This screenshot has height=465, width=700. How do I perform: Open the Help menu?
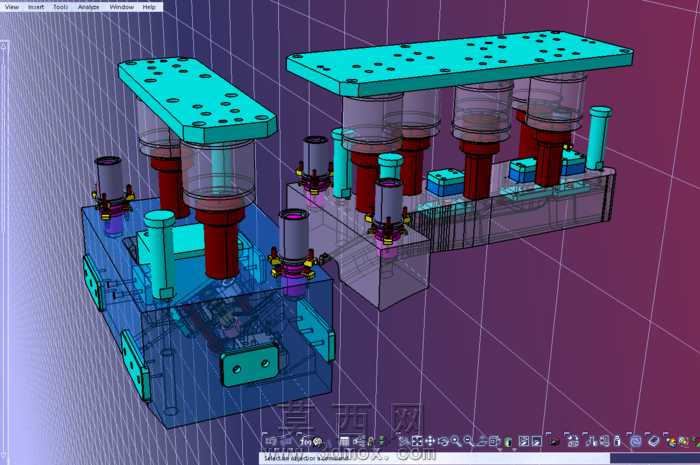pos(149,7)
